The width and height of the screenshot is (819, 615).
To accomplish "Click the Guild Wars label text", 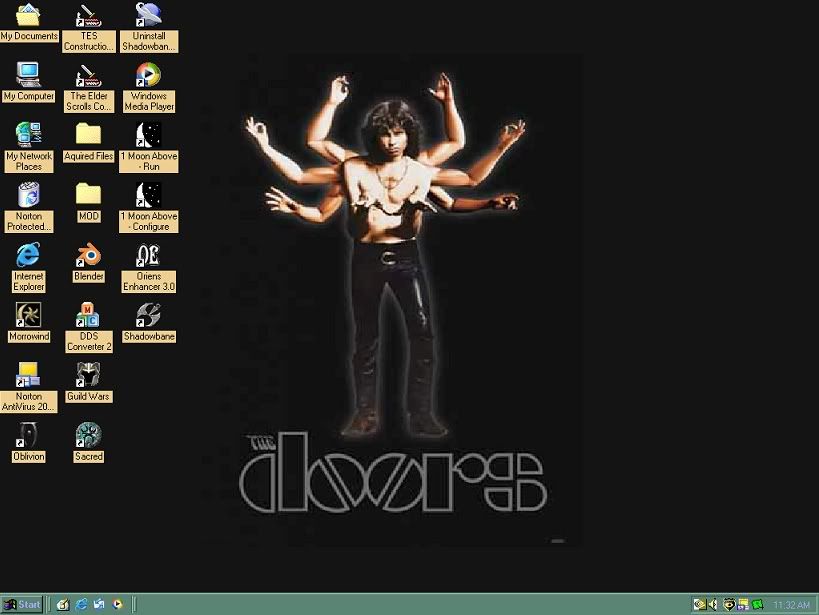I will [x=88, y=396].
